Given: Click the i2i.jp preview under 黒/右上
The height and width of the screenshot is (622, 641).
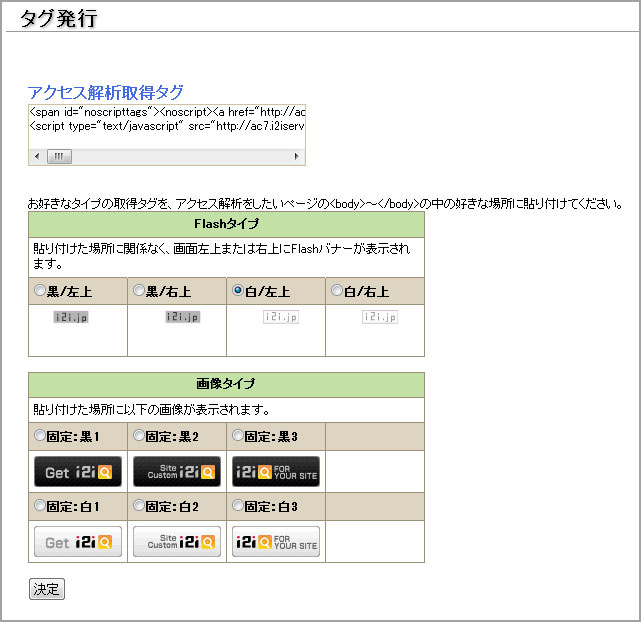Looking at the screenshot, I should (x=182, y=317).
